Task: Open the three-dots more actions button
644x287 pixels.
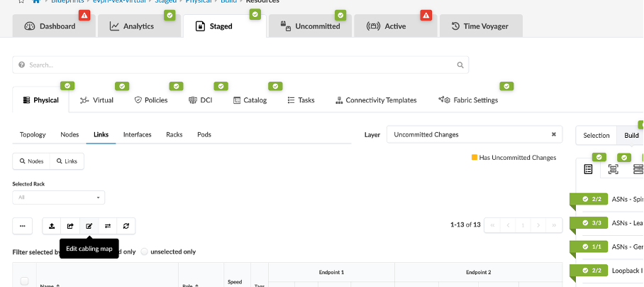Action: (x=22, y=226)
